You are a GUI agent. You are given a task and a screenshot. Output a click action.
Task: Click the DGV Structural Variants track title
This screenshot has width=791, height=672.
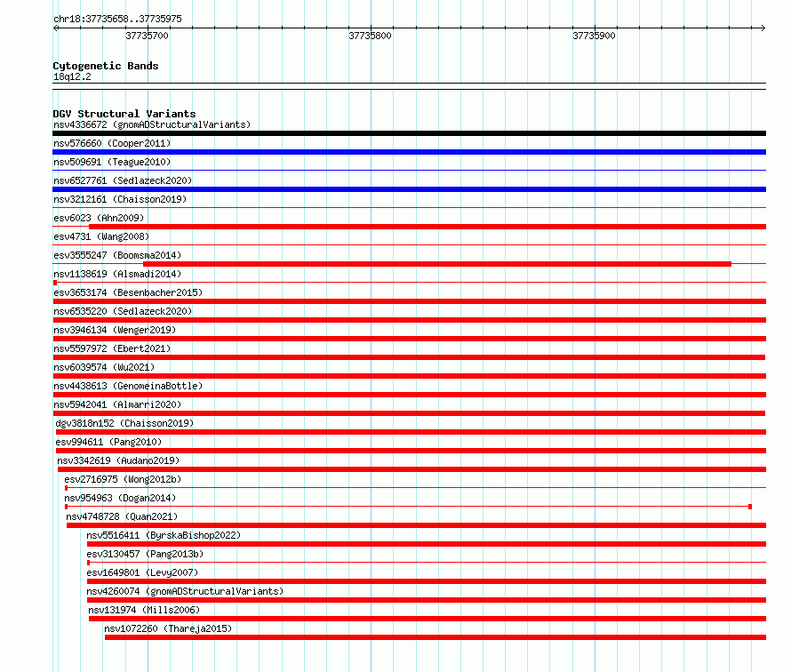(x=124, y=114)
